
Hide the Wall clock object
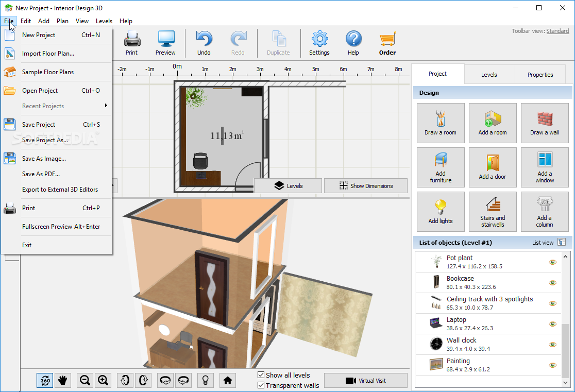point(553,344)
